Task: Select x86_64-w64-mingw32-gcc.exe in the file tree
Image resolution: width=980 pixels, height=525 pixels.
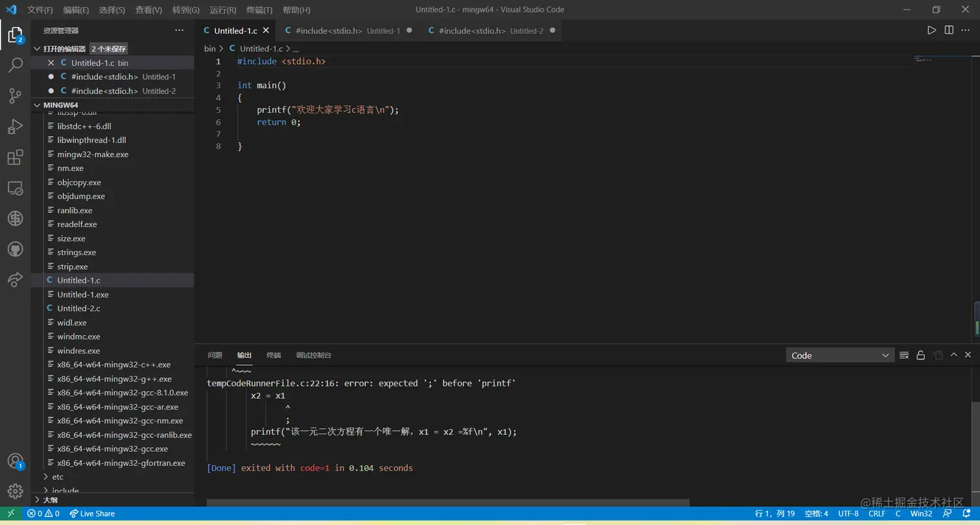Action: coord(112,449)
